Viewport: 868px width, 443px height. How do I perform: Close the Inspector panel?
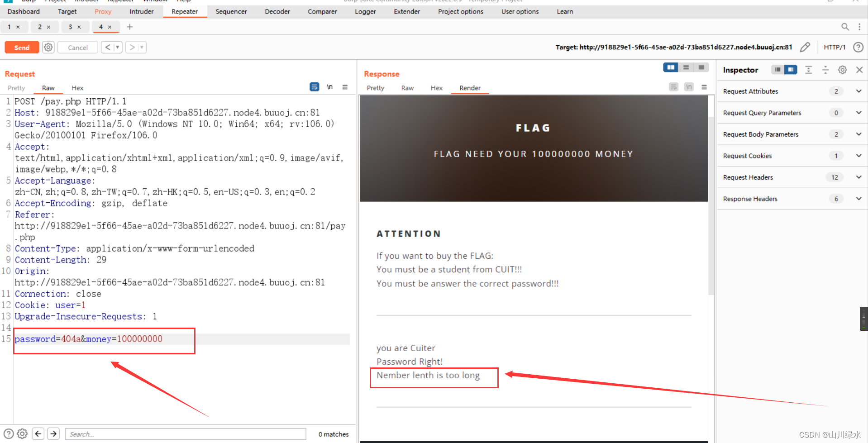[859, 70]
